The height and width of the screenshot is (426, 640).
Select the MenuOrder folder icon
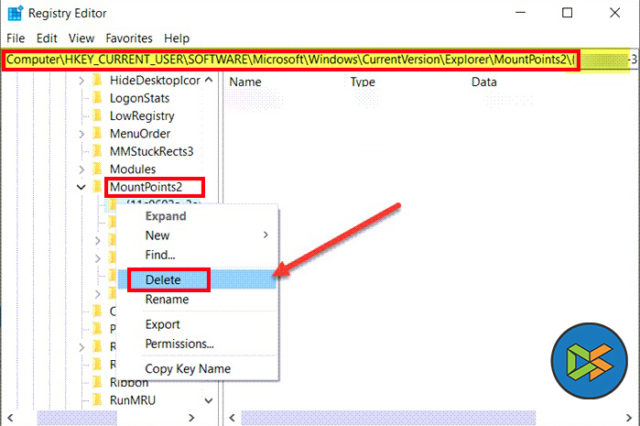98,133
